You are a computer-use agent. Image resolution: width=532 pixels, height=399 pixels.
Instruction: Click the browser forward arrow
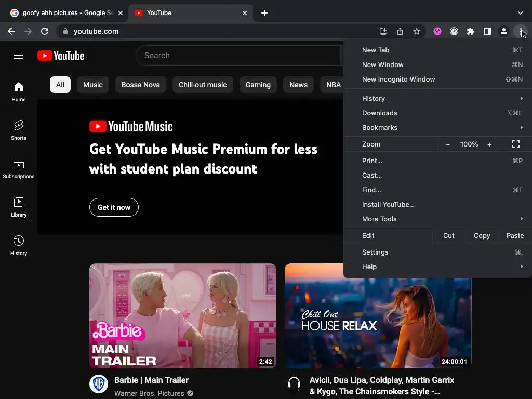click(x=28, y=31)
